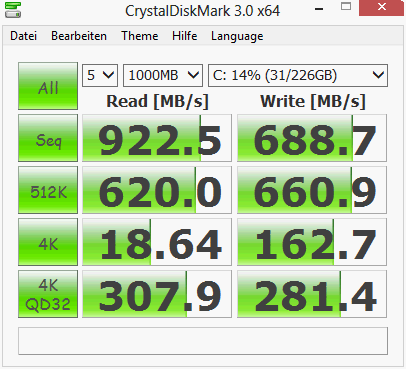Open the drive dropdown showing C: 14%
Image resolution: width=406 pixels, height=369 pixels.
(298, 75)
